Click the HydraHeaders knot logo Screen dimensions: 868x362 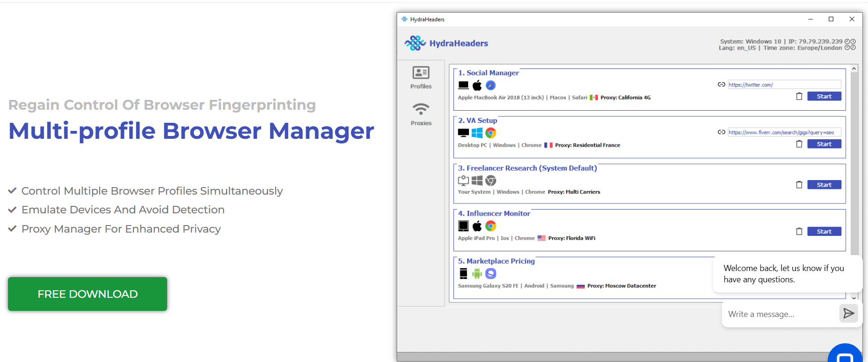pyautogui.click(x=415, y=43)
